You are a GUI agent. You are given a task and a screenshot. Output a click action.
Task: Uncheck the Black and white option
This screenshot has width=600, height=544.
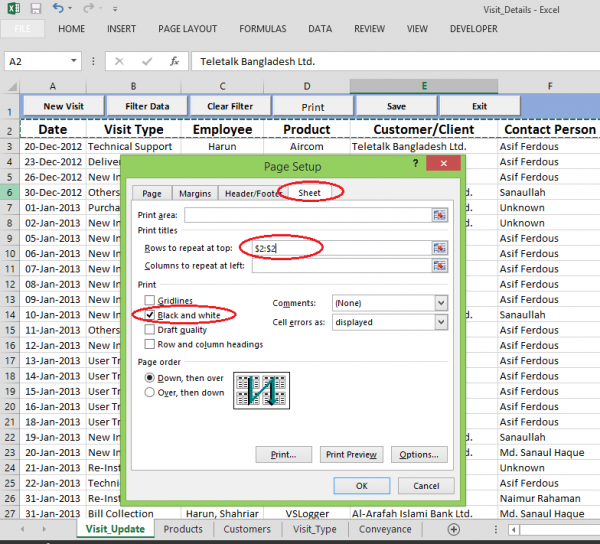tap(150, 315)
